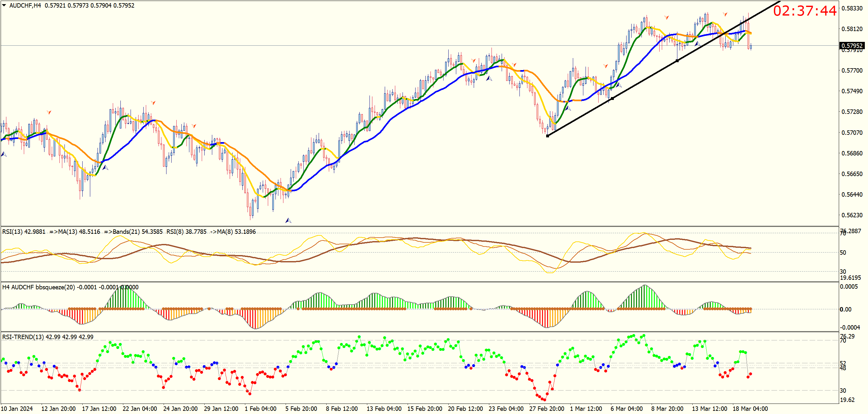Viewport: 868px width, 414px height.
Task: Click the blue up arrow near 23 Feb candles
Action: coord(489,78)
